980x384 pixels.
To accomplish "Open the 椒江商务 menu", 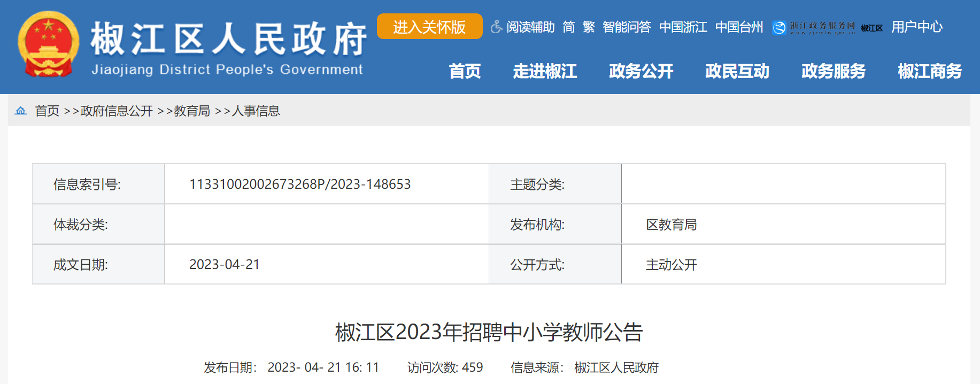I will pyautogui.click(x=930, y=71).
